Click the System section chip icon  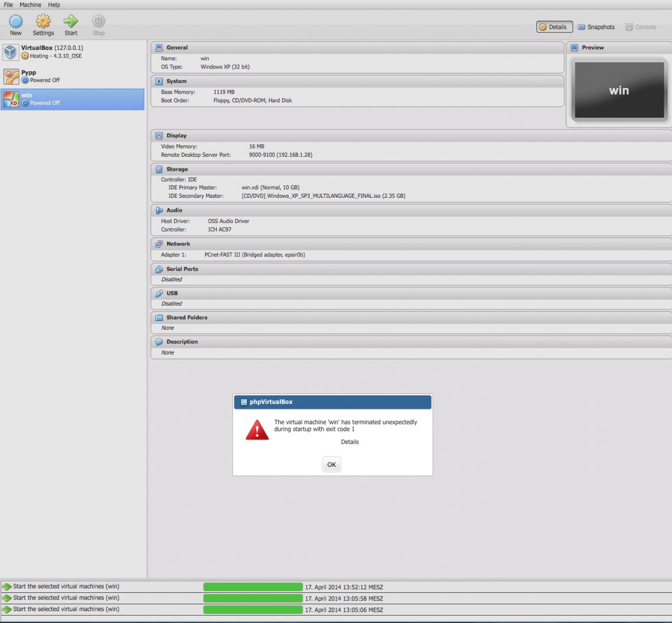click(x=159, y=82)
